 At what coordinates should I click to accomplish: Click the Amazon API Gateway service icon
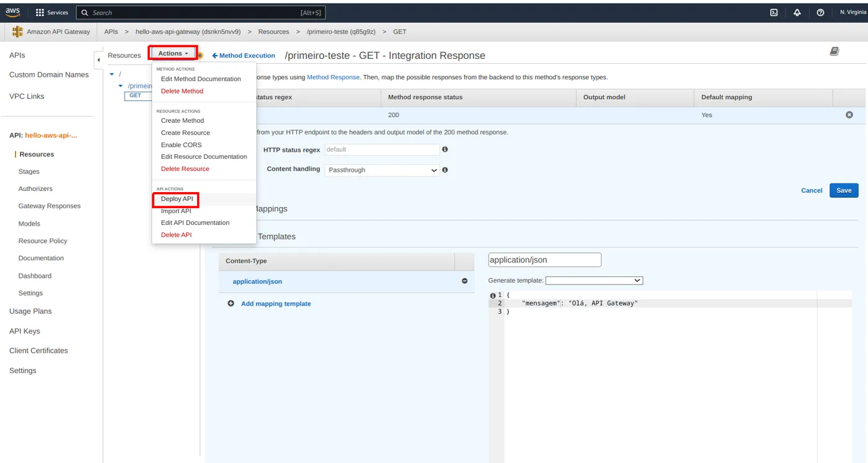tap(17, 32)
